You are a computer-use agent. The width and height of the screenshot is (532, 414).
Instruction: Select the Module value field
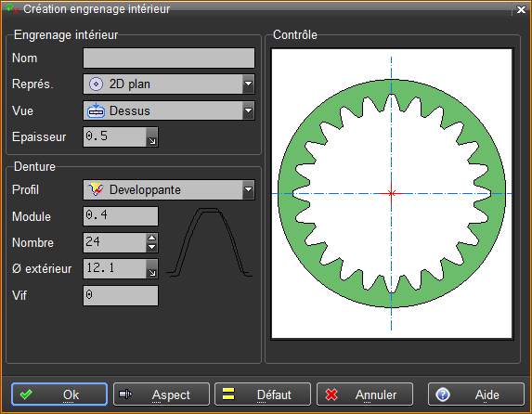click(x=121, y=216)
